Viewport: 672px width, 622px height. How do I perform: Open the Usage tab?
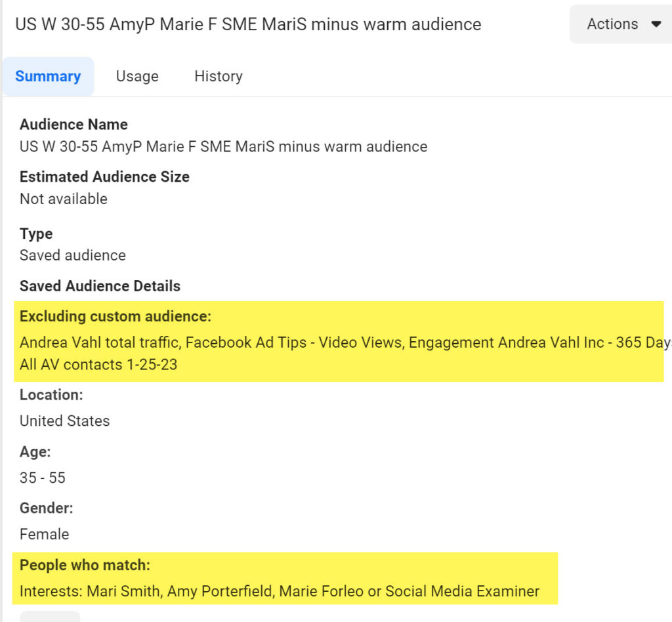pos(137,76)
